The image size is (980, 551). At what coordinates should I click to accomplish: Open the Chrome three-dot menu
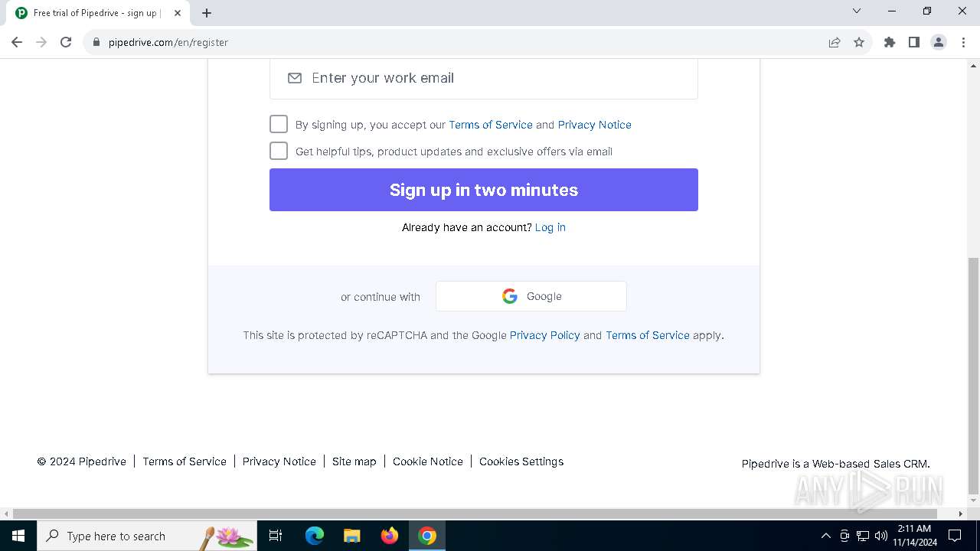coord(963,42)
